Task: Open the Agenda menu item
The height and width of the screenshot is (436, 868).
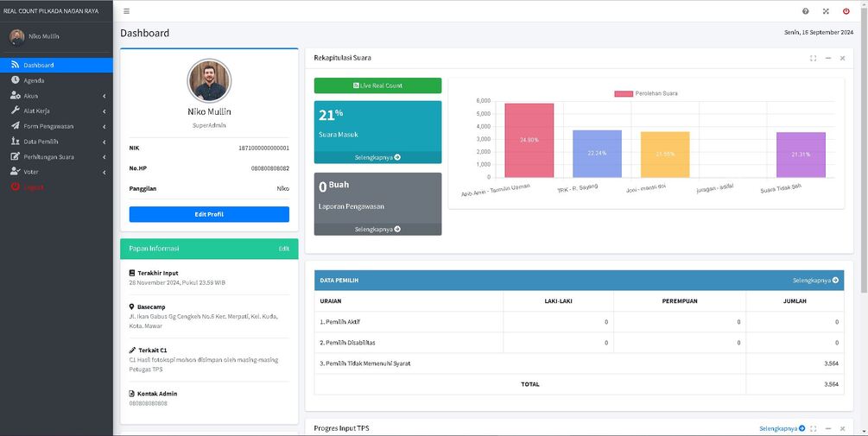Action: 56,80
